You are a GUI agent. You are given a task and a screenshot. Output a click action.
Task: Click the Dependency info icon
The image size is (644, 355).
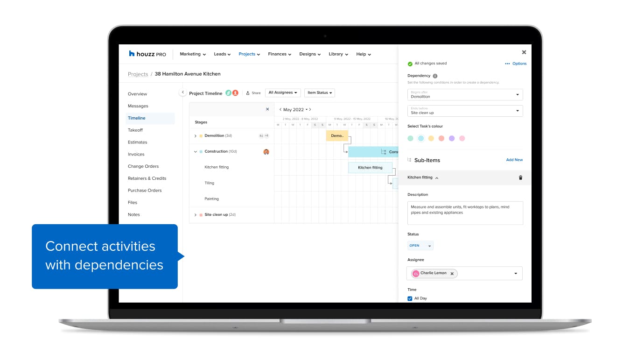tap(435, 76)
